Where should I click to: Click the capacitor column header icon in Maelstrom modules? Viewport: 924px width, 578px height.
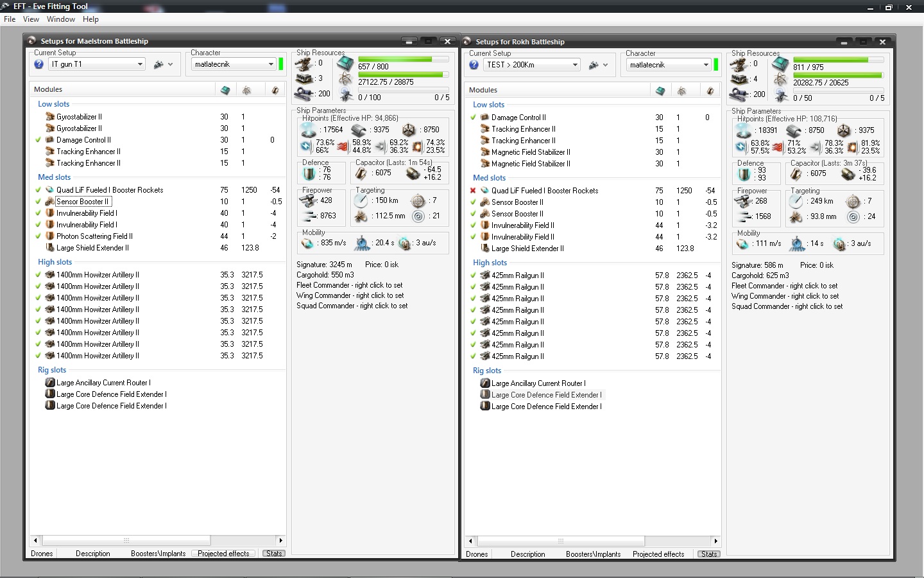[275, 90]
